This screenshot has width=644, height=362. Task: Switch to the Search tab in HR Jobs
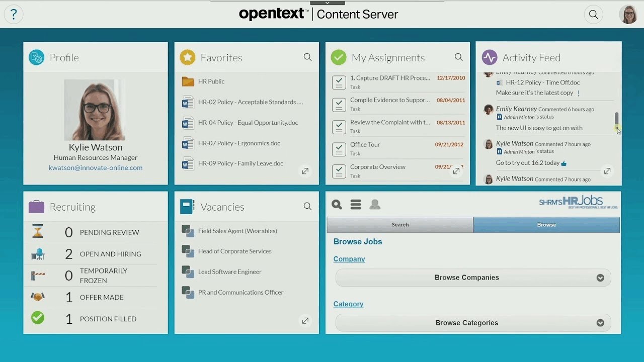click(400, 225)
